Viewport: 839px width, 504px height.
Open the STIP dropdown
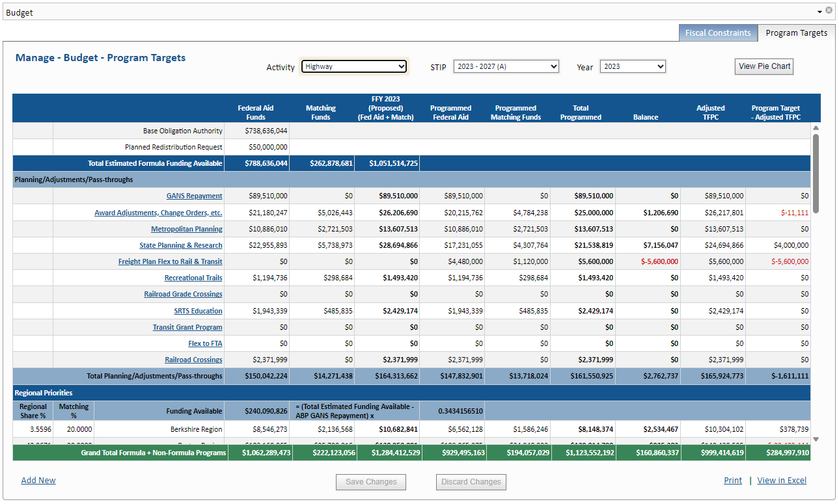click(506, 66)
